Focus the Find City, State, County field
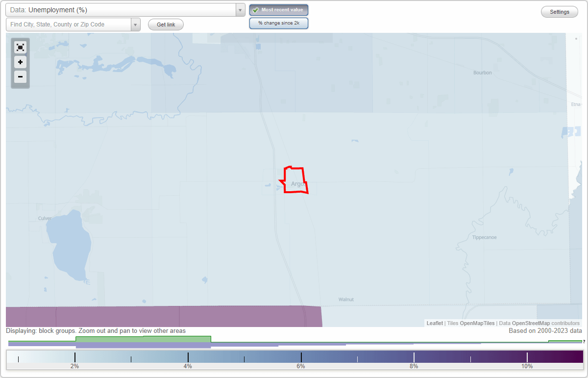 click(x=69, y=25)
